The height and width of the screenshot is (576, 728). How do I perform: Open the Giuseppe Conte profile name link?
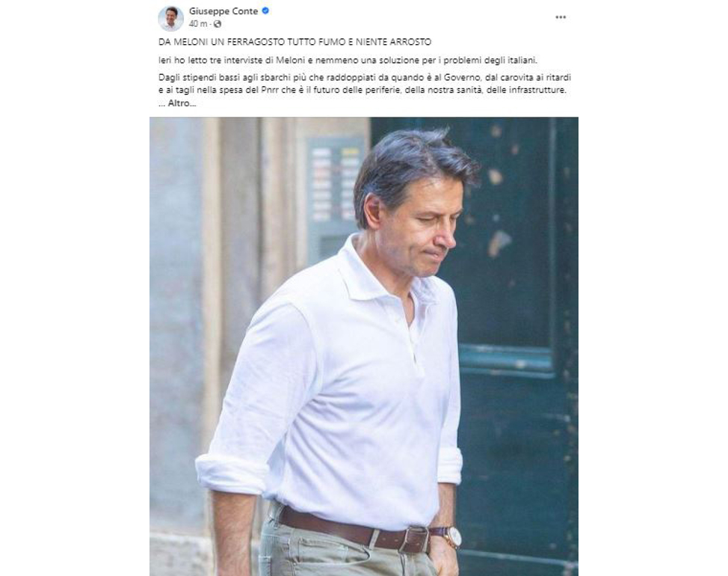(223, 11)
